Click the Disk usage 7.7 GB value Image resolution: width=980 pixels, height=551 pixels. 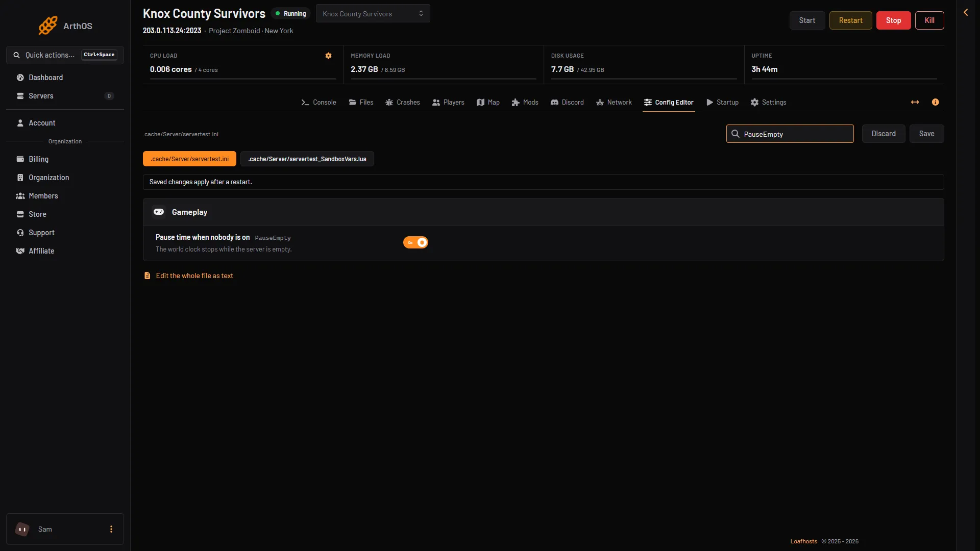[562, 69]
